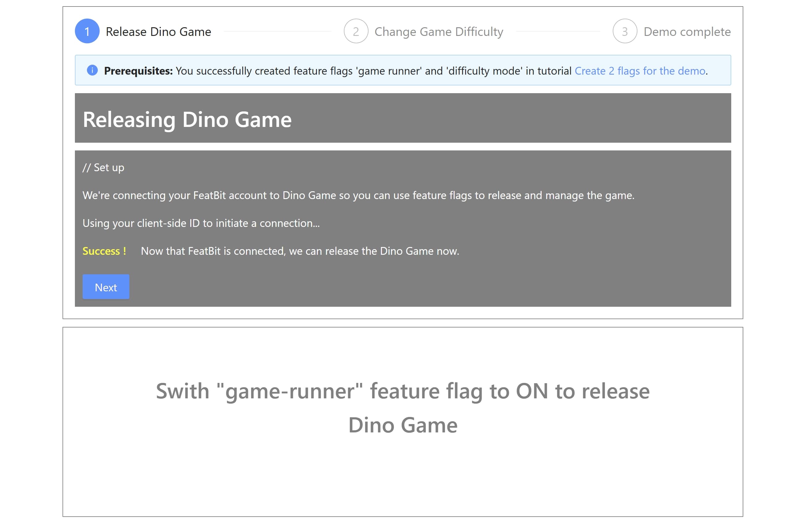Image resolution: width=812 pixels, height=529 pixels.
Task: Click the Dino Game text in lower panel
Action: (403, 425)
